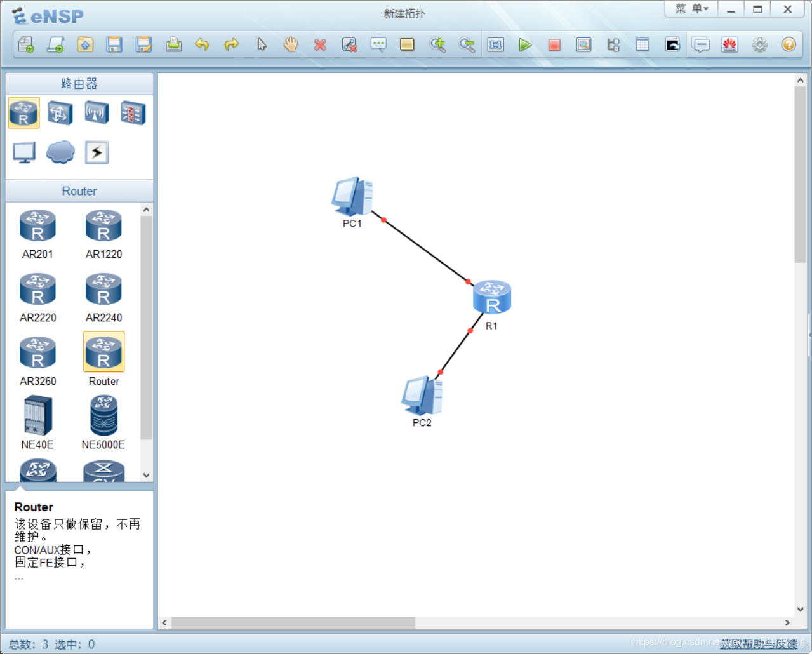
Task: Click canvas vertical scrollbar up arrow
Action: tap(800, 81)
